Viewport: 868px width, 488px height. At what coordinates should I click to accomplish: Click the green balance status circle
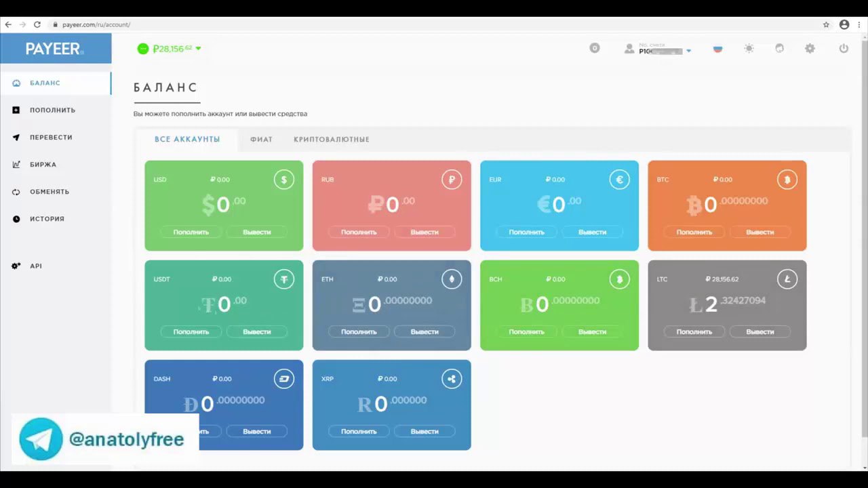click(142, 49)
